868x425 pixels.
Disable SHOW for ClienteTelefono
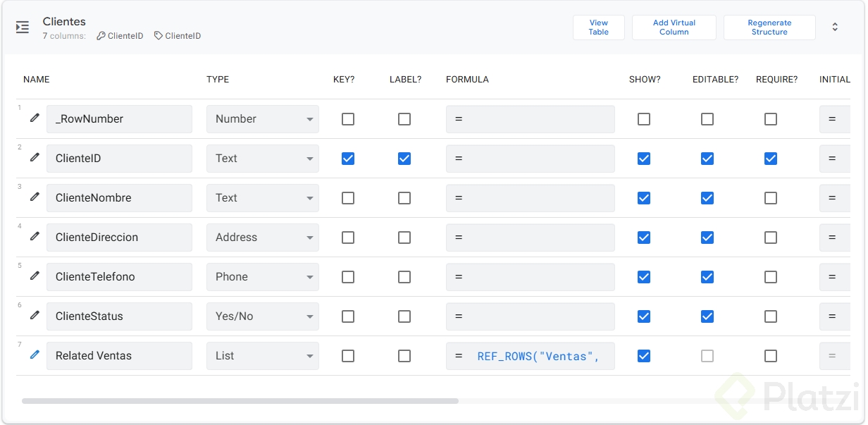pos(644,277)
